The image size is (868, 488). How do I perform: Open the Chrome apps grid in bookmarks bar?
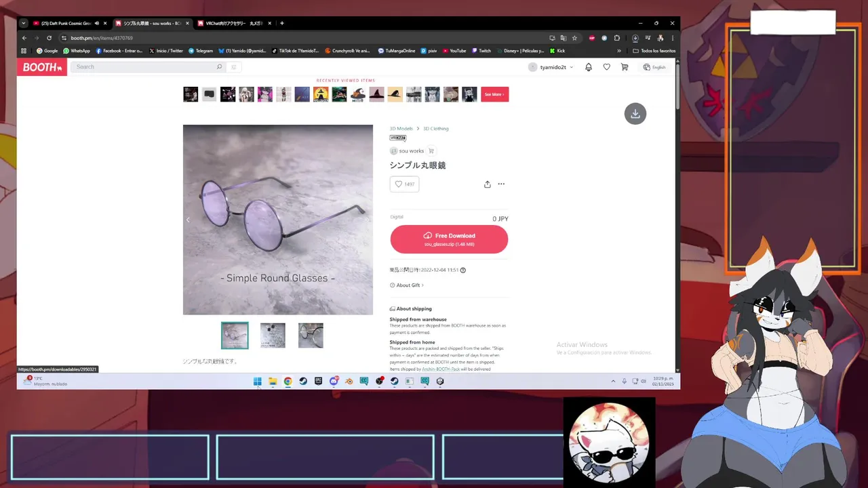click(x=24, y=51)
